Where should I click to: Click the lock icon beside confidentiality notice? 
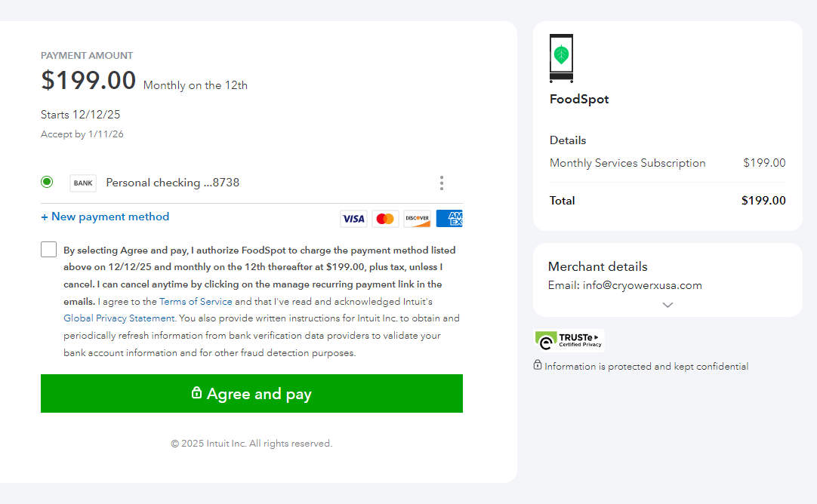(x=538, y=365)
